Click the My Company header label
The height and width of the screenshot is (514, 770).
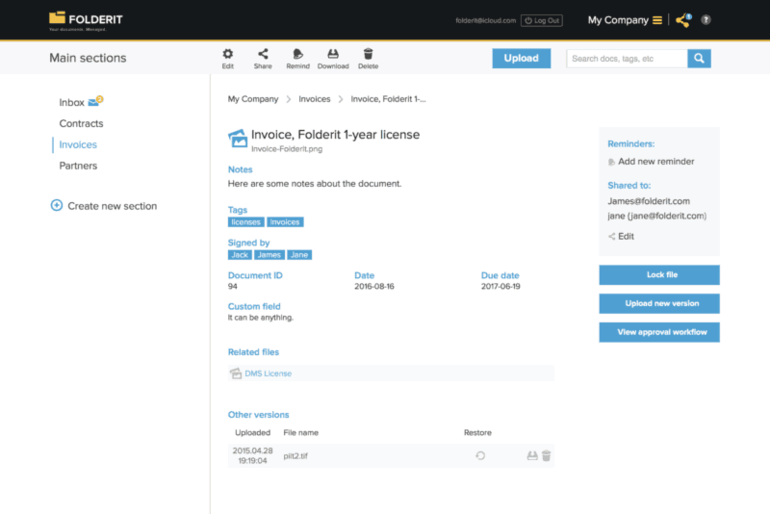point(618,20)
